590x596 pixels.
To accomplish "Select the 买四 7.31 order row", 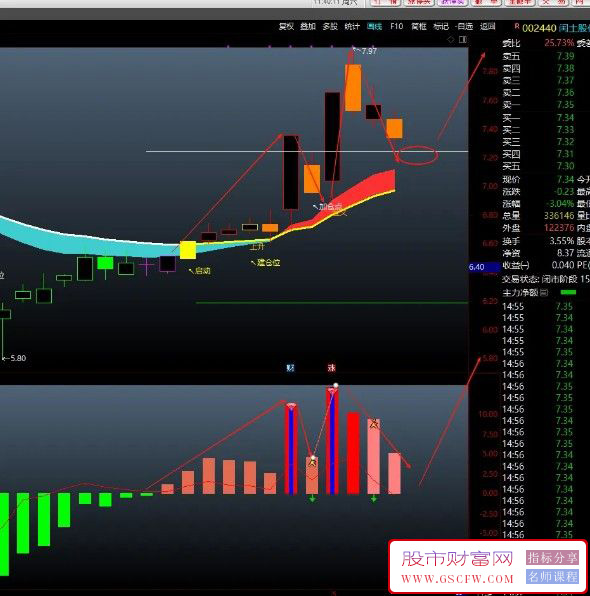I will pyautogui.click(x=538, y=154).
